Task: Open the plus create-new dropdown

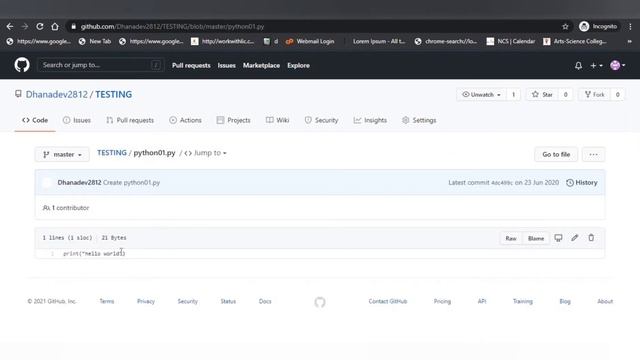Action: 596,65
